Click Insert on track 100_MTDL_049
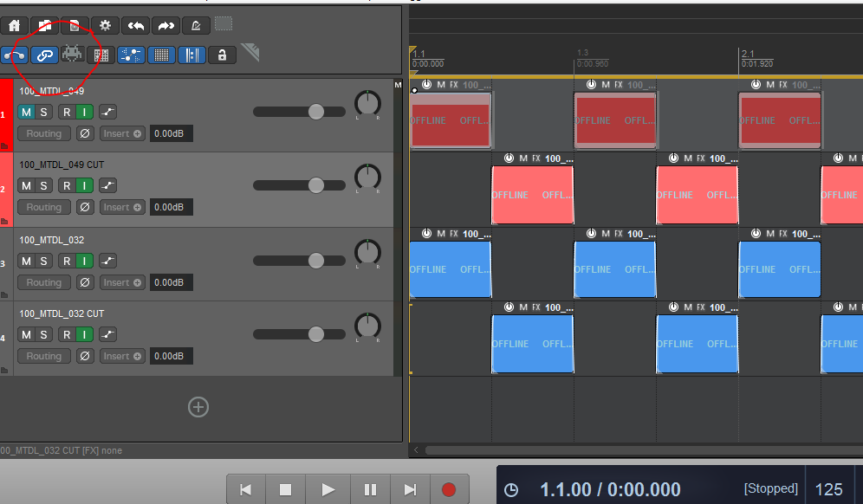 coord(122,133)
